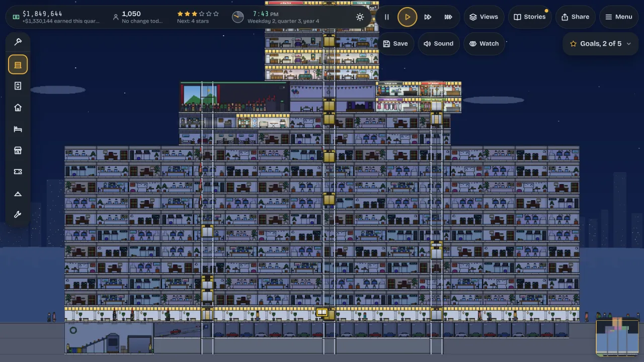Set game speed to fast forward
The width and height of the screenshot is (644, 362).
click(x=428, y=17)
